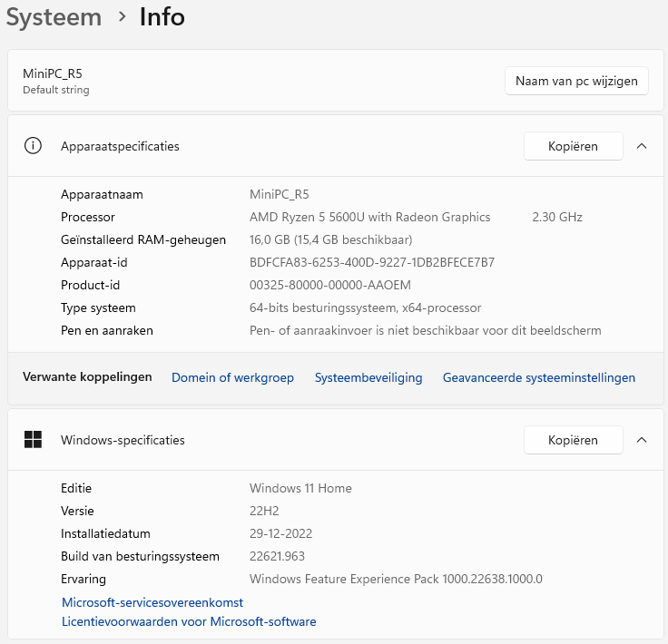Click the Info breadcrumb title
Screen dimensions: 668x644
[x=162, y=17]
